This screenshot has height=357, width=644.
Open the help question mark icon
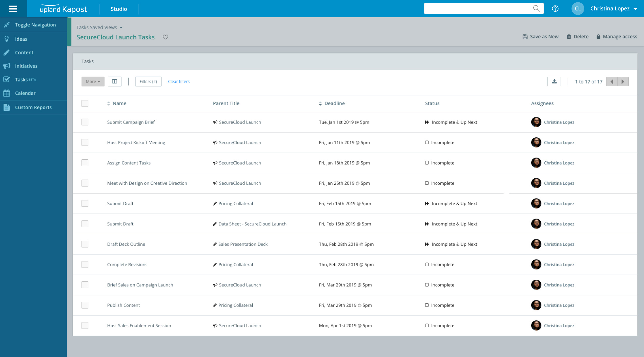pyautogui.click(x=555, y=9)
